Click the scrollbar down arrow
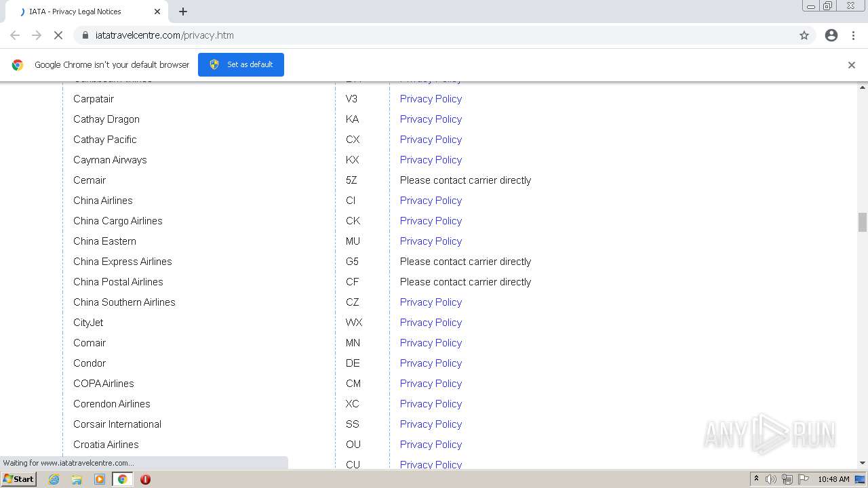The height and width of the screenshot is (488, 868). tap(863, 463)
